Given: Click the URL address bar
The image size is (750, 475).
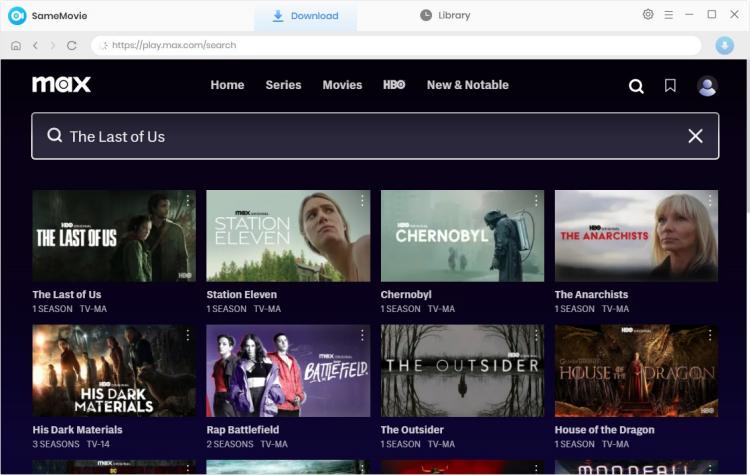Looking at the screenshot, I should coord(396,45).
